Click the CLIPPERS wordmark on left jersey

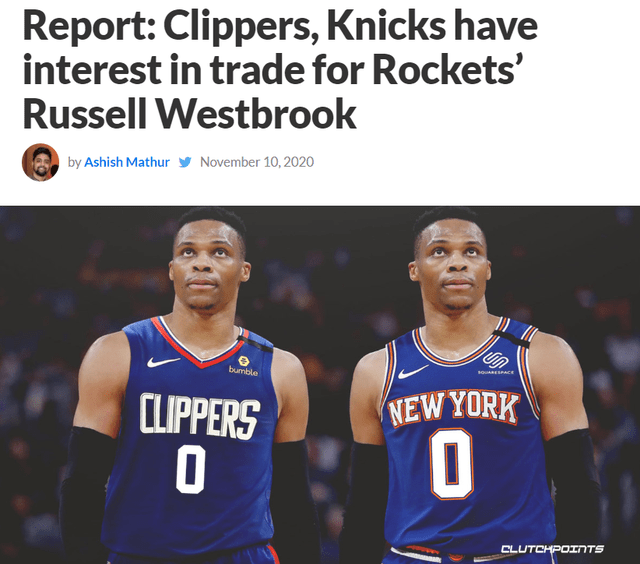[200, 415]
